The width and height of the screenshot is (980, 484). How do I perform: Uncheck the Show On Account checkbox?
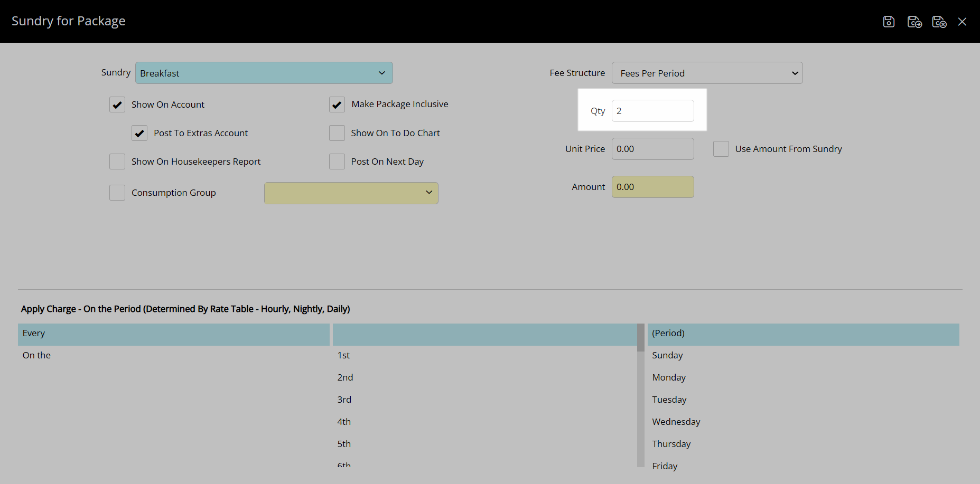coord(117,105)
